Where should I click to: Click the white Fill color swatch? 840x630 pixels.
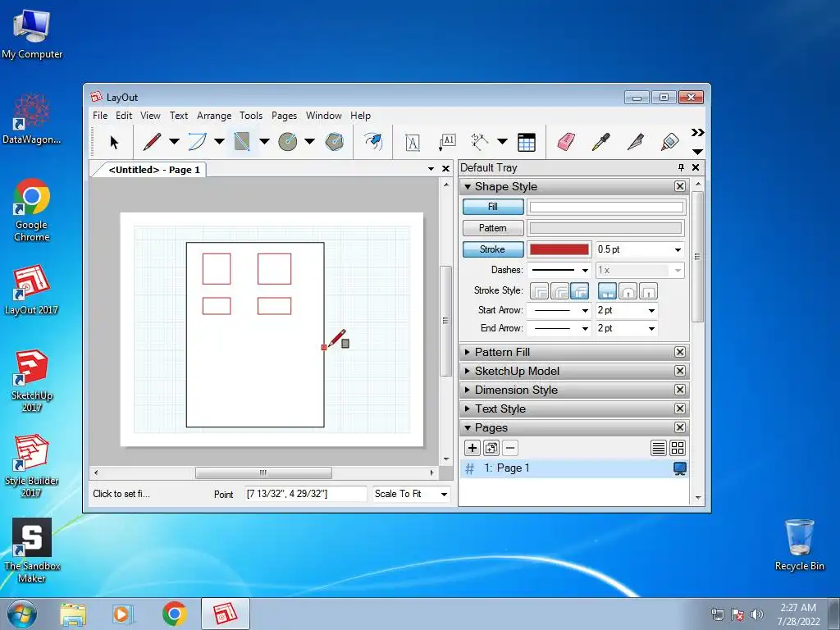click(x=606, y=207)
